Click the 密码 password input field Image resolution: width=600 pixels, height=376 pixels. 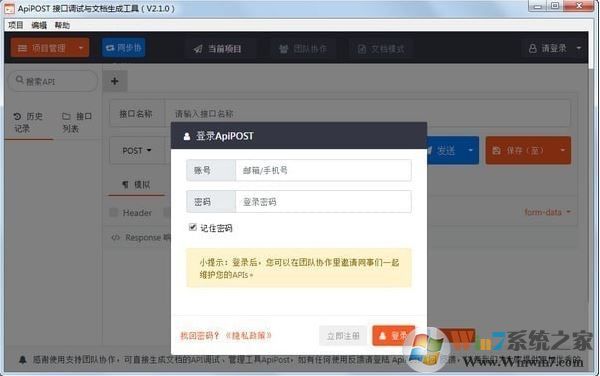click(323, 202)
